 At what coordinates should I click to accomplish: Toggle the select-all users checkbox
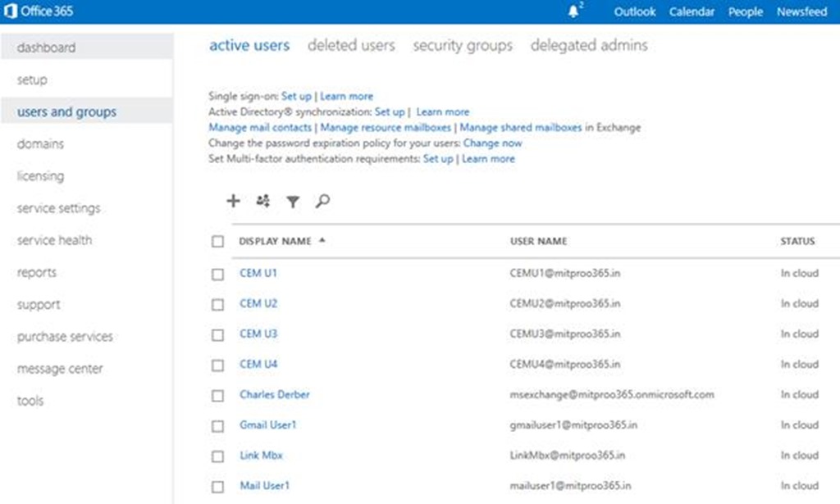(217, 241)
